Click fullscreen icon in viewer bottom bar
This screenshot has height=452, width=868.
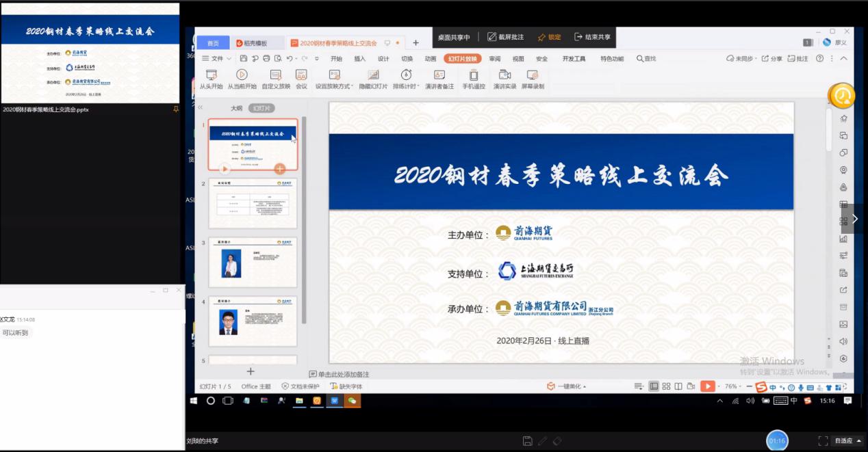pos(824,441)
